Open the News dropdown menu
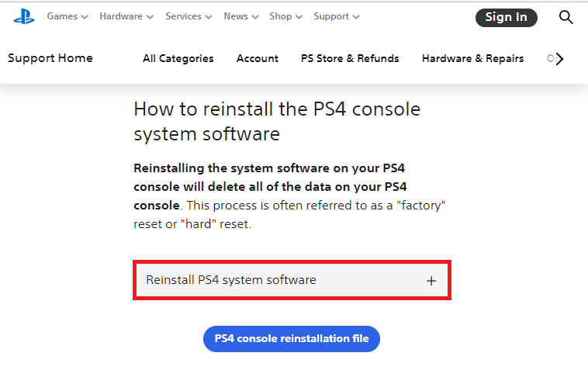 coord(240,16)
